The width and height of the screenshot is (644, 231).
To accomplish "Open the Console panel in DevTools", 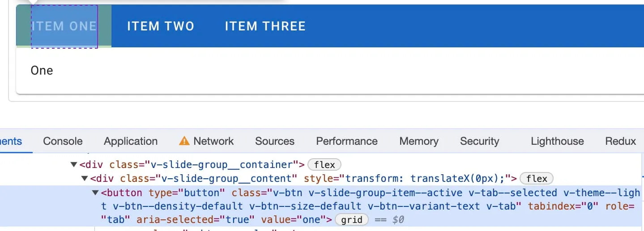I will 63,141.
